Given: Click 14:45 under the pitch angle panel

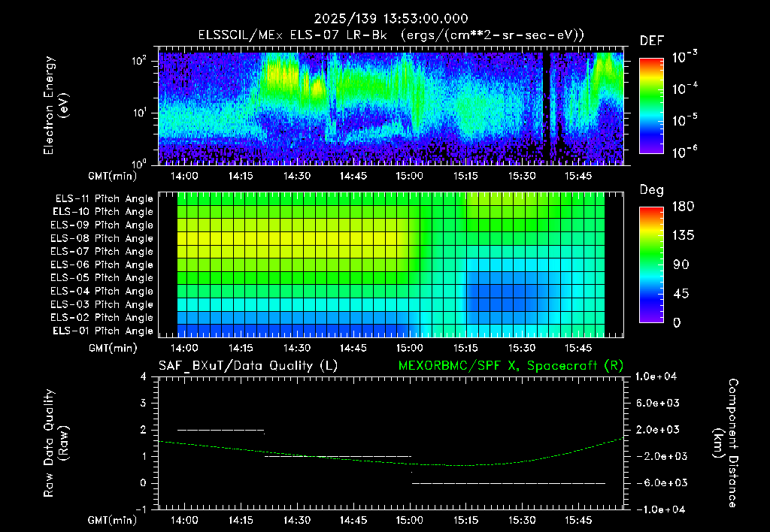Looking at the screenshot, I should pos(353,348).
